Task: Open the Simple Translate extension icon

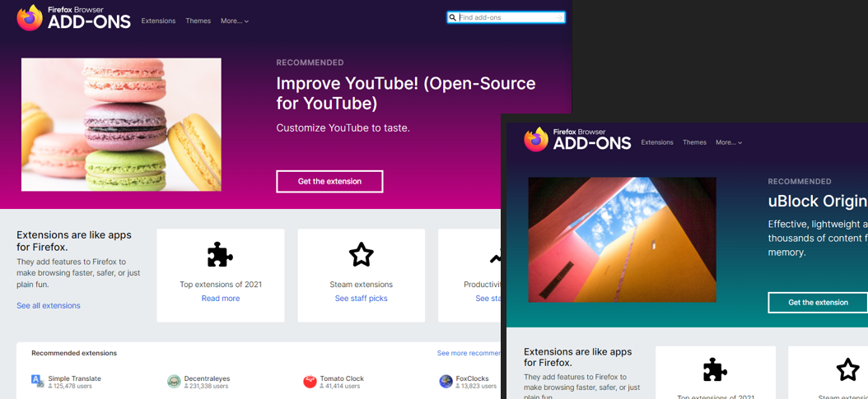Action: click(38, 381)
